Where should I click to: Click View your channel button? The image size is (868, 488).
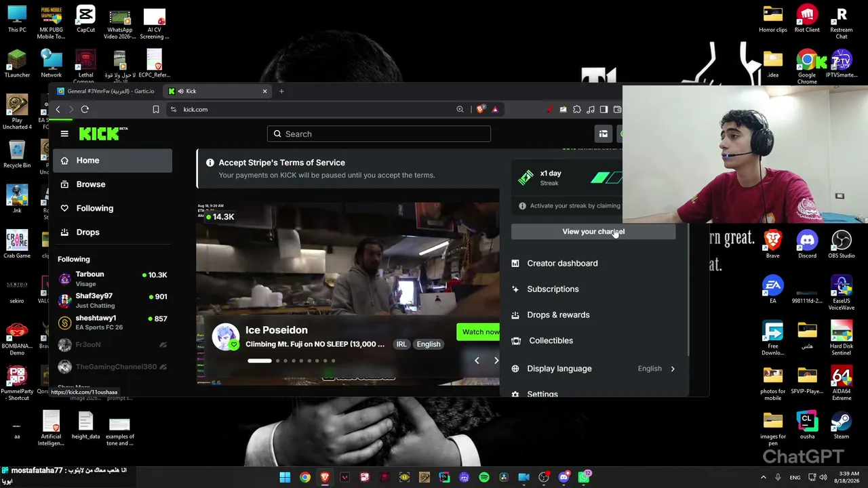[593, 232]
